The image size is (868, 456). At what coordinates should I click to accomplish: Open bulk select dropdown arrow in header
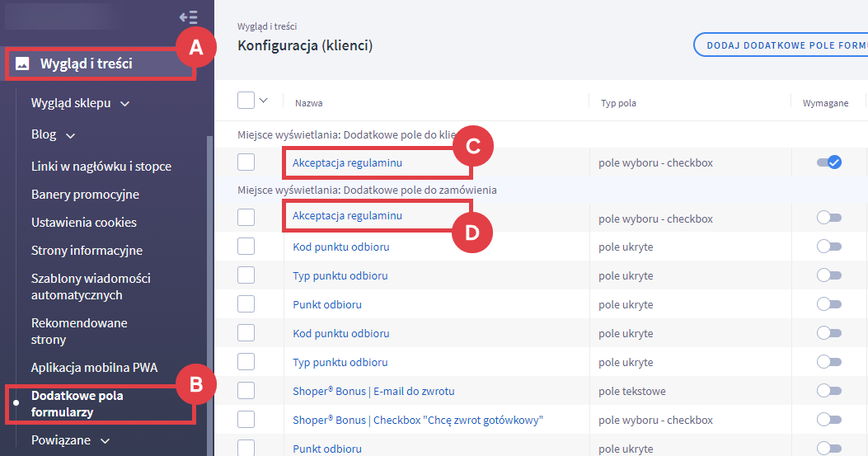pos(264,101)
